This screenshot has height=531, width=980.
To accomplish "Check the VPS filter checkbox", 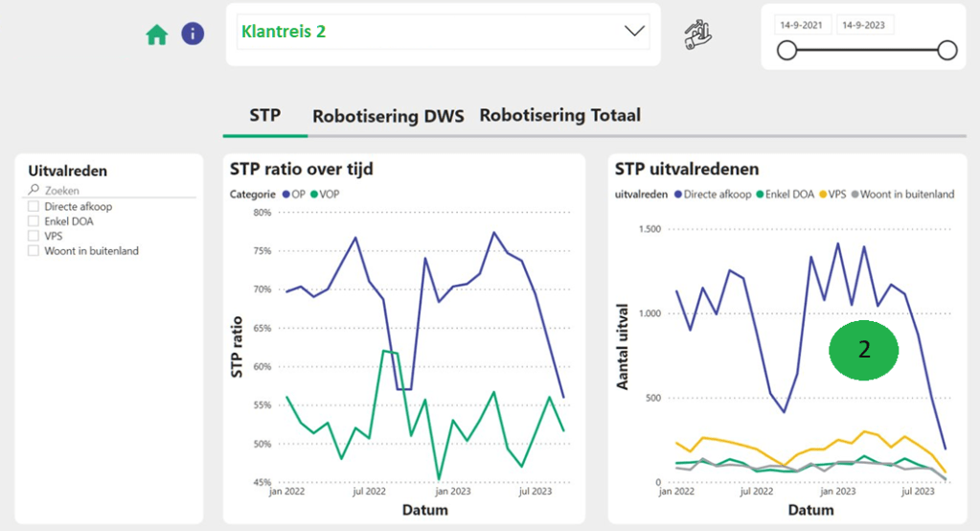I will pos(34,236).
